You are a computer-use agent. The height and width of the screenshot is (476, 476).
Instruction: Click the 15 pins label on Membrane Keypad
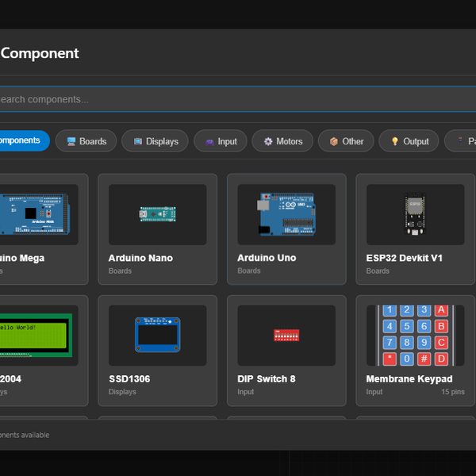453,392
